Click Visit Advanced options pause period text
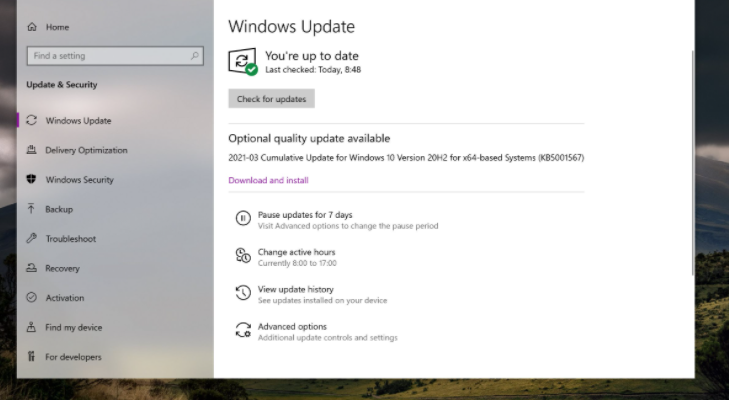The height and width of the screenshot is (400, 729). click(348, 226)
